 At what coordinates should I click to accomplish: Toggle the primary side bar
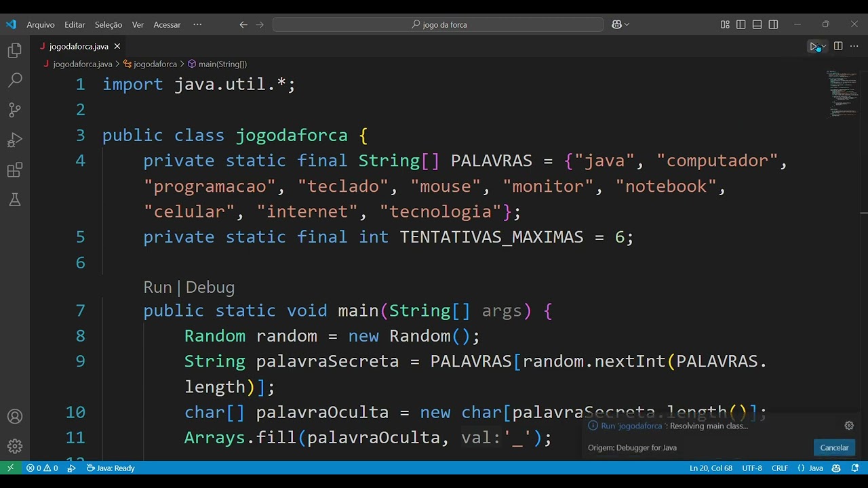pyautogui.click(x=741, y=24)
